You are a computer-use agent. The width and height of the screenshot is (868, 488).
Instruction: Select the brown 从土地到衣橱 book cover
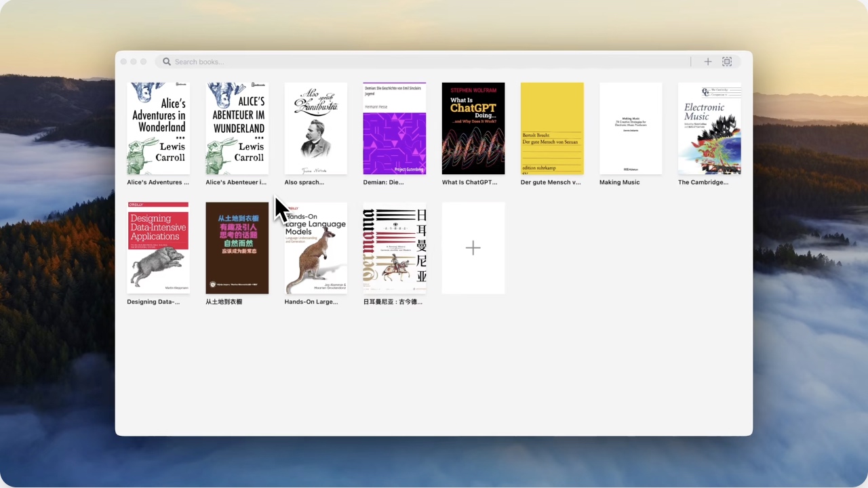237,248
